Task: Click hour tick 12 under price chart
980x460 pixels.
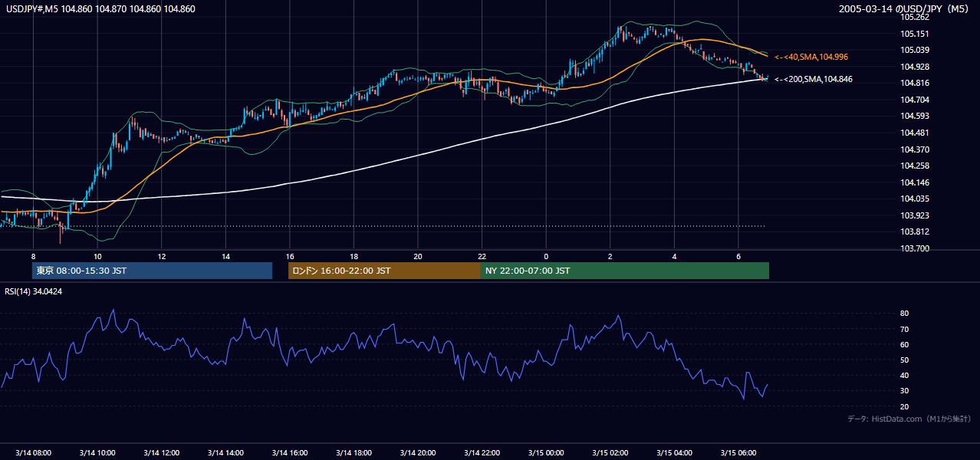Action: [x=162, y=256]
